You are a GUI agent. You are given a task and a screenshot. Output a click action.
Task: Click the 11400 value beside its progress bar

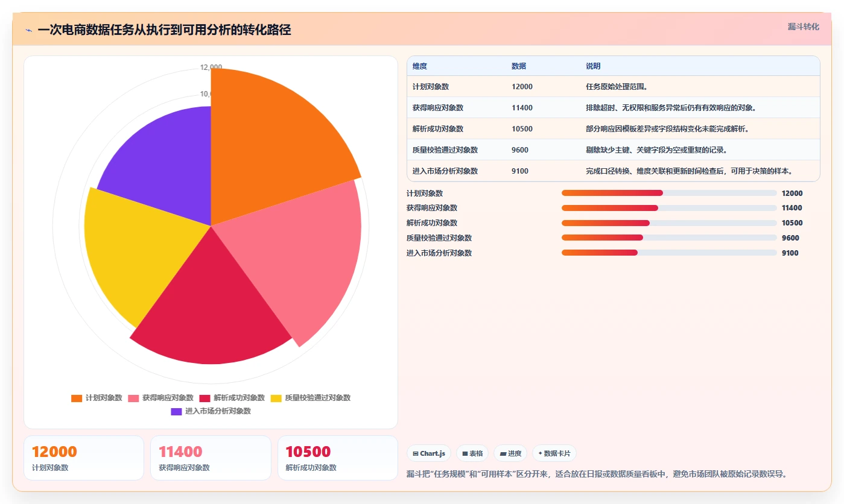pos(792,208)
